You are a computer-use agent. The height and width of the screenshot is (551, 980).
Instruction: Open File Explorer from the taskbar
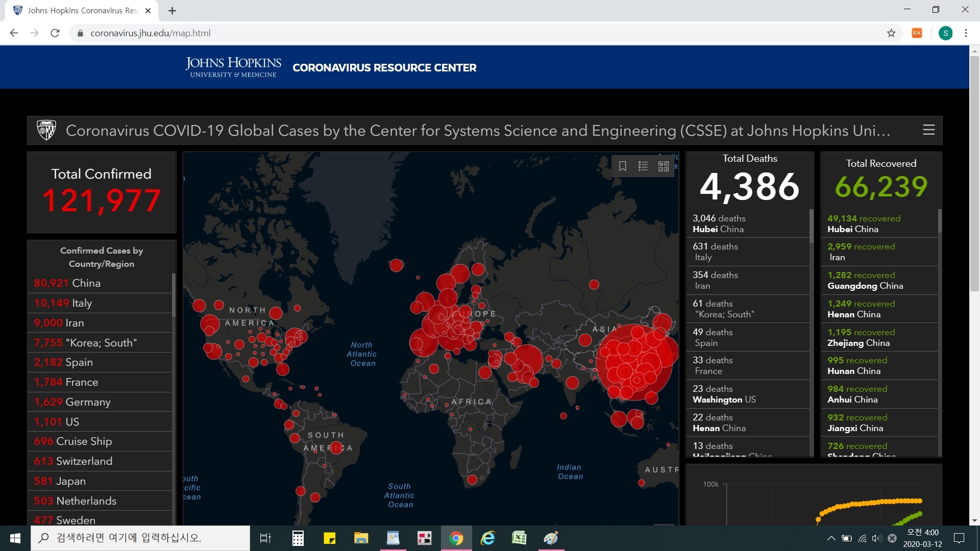click(x=361, y=538)
